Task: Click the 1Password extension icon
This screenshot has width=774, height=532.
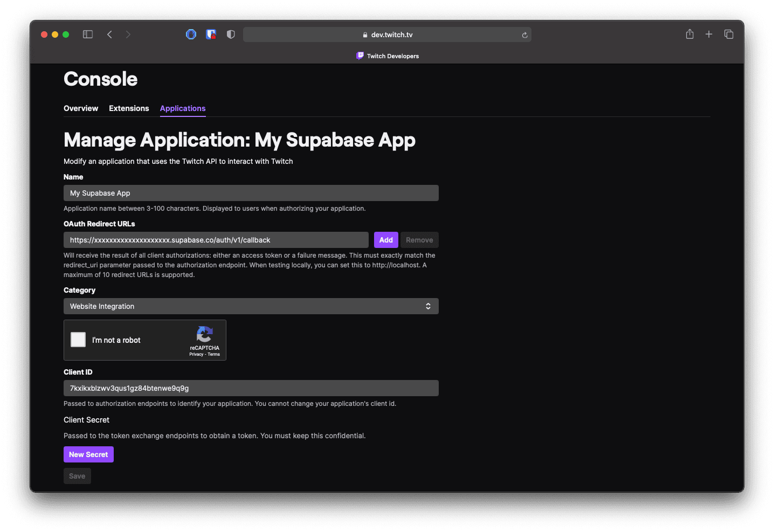Action: pyautogui.click(x=191, y=34)
